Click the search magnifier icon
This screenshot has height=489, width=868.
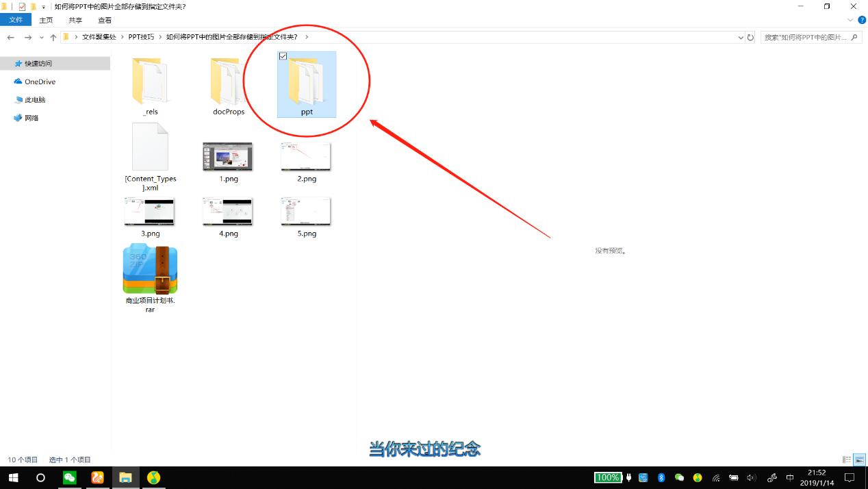tap(855, 38)
